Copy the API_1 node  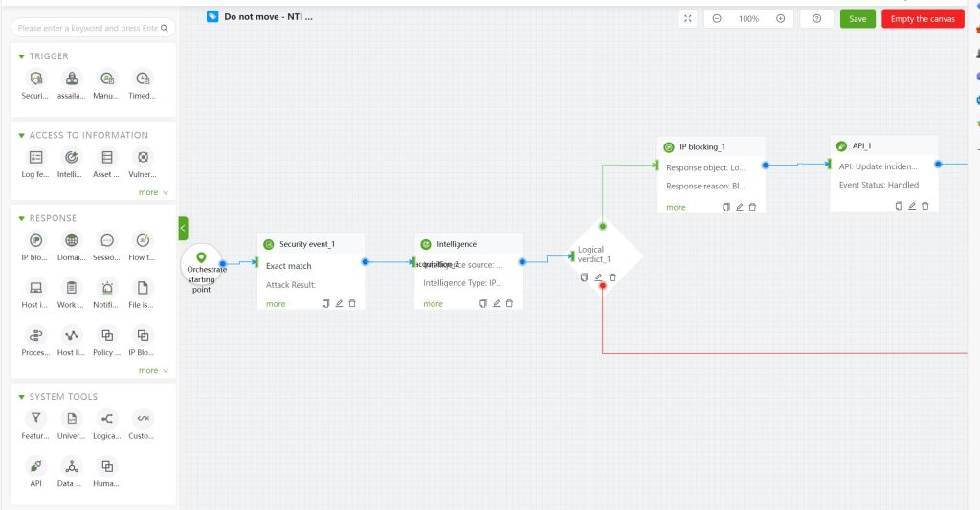click(x=899, y=206)
